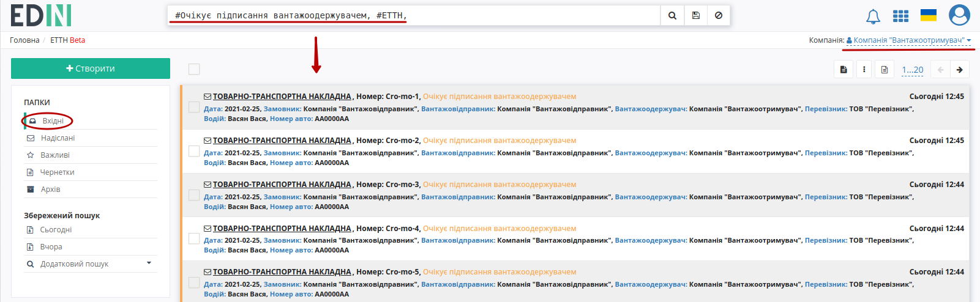
Task: Click the search magnifier button
Action: coord(672,16)
